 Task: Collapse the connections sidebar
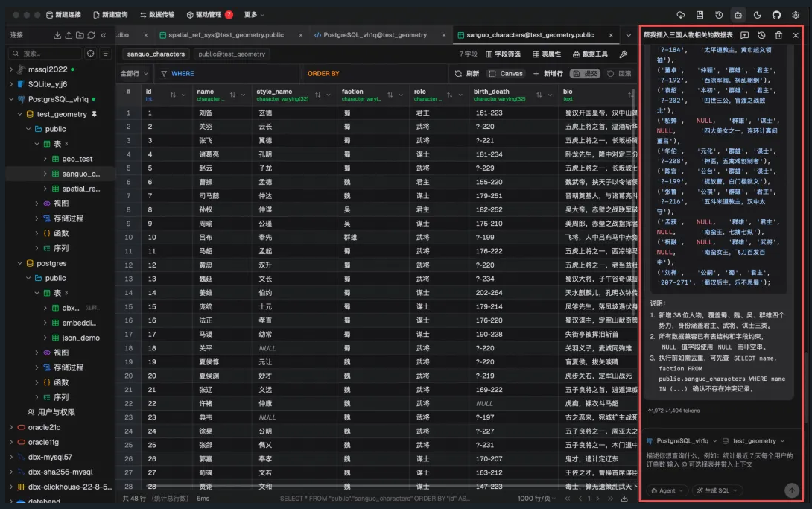click(x=104, y=35)
